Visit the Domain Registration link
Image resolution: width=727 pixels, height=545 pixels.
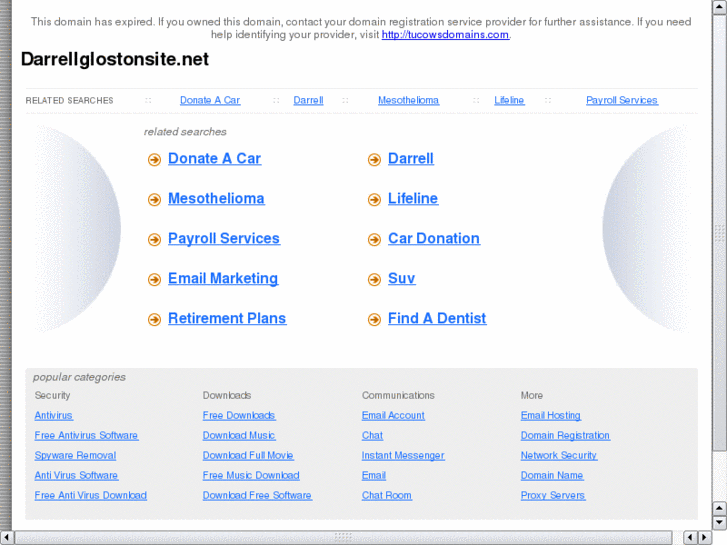pos(565,436)
